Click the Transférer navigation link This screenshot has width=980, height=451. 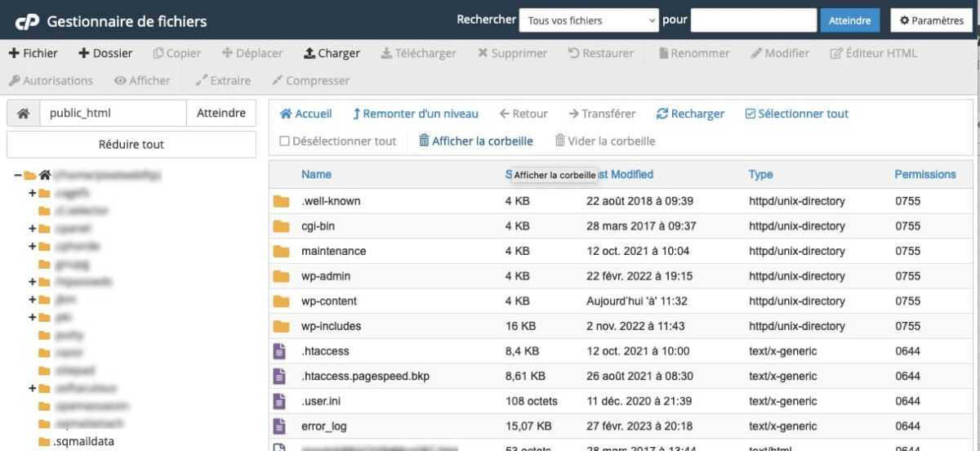coord(602,114)
